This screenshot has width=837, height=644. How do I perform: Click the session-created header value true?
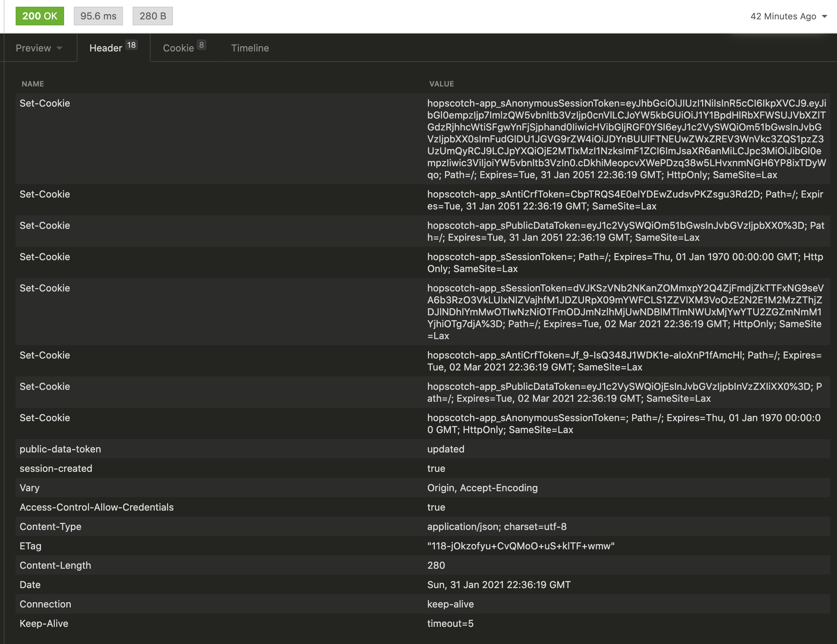(436, 468)
